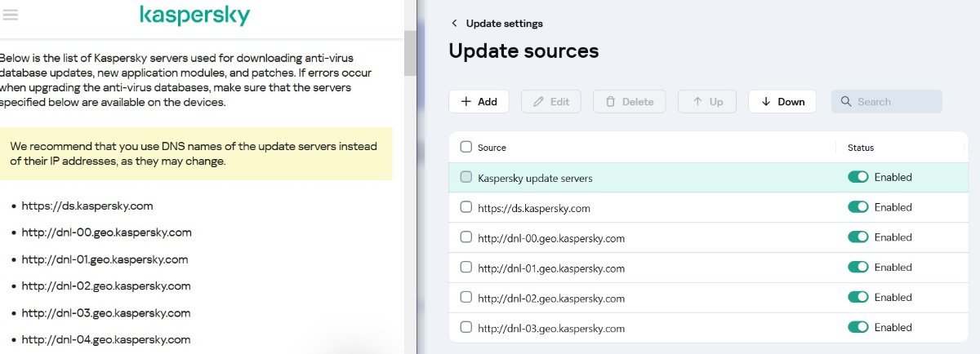
Task: Click the Source column header
Action: (x=492, y=148)
